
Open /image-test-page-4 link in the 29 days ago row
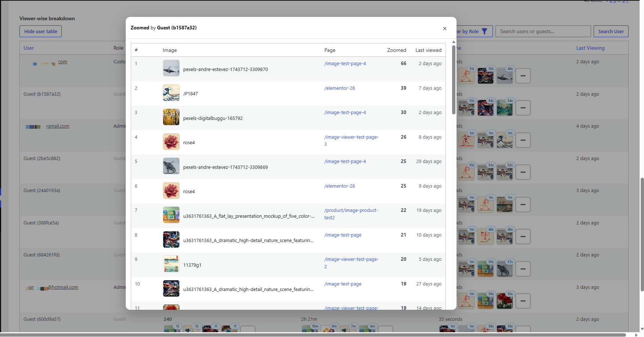point(345,162)
